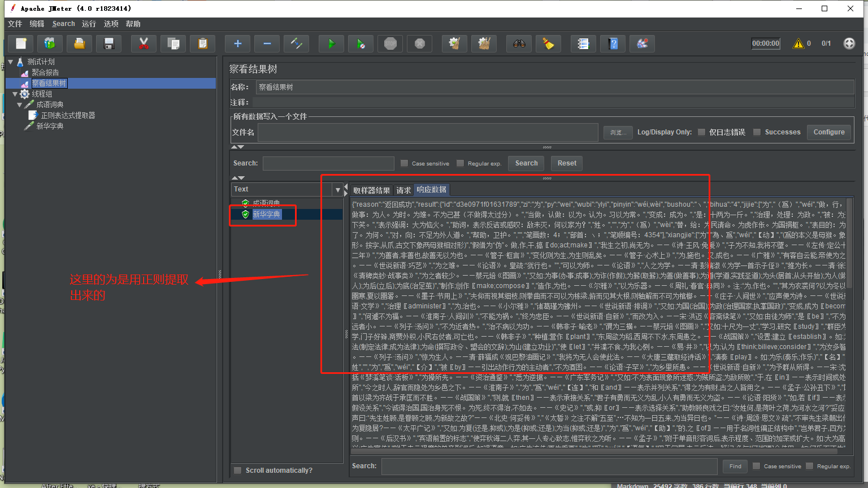Viewport: 868px width, 488px height.
Task: Click the 文件名 filename input field
Action: (x=428, y=132)
